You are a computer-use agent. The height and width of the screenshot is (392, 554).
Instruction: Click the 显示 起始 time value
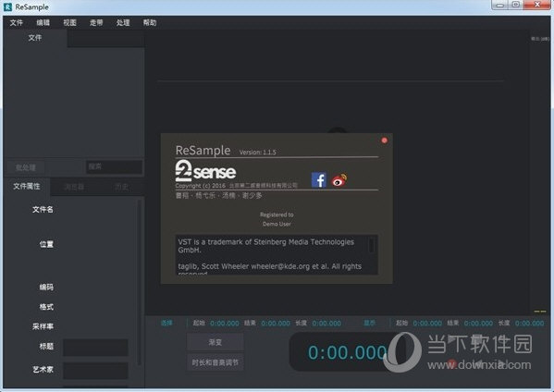pos(427,324)
